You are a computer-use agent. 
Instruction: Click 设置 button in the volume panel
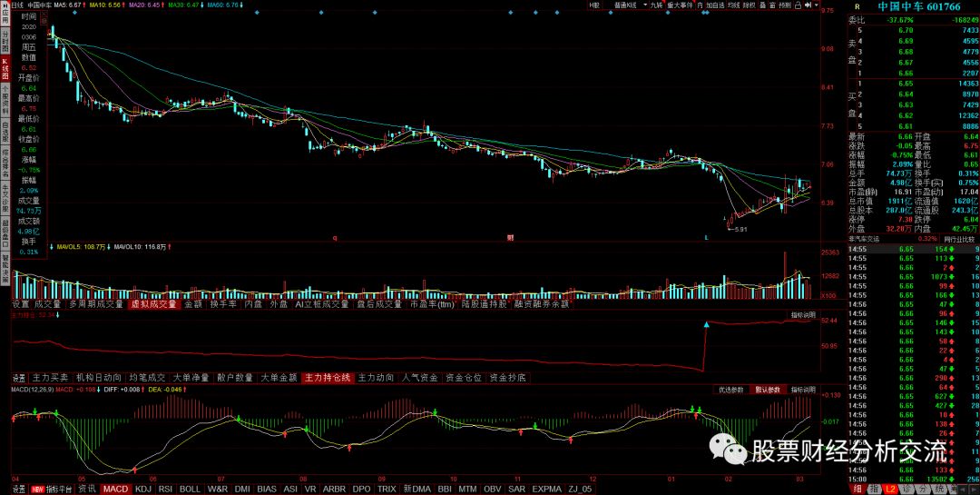19,304
